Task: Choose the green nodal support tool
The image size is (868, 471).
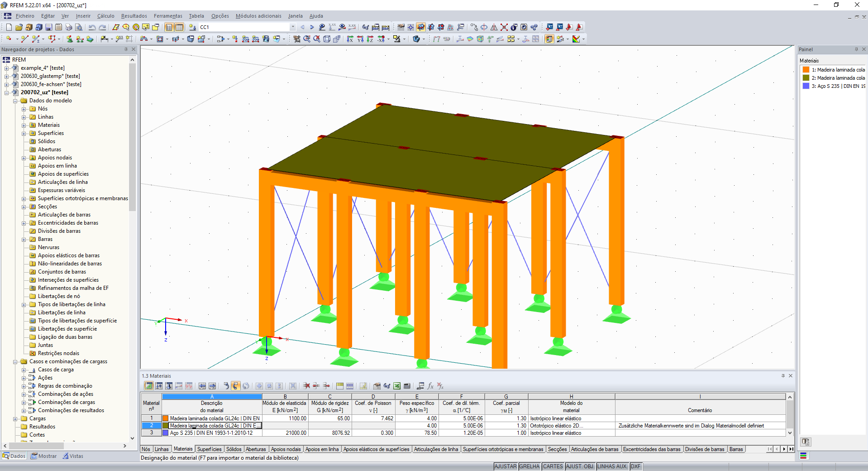Action: (x=70, y=39)
